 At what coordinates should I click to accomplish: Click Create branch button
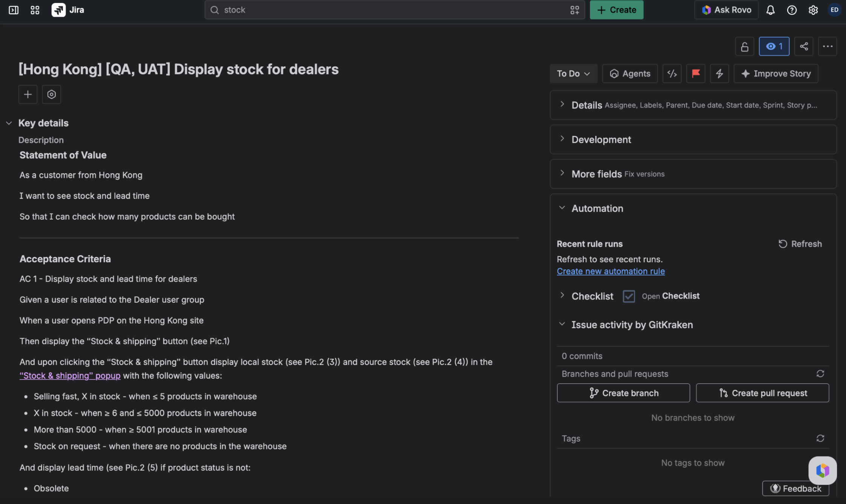click(623, 393)
